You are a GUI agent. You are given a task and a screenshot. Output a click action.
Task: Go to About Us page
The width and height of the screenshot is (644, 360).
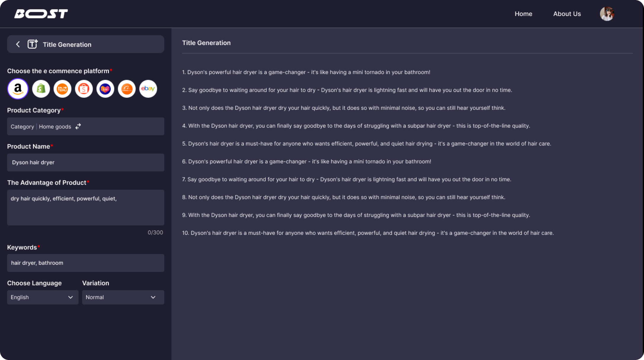pos(567,14)
